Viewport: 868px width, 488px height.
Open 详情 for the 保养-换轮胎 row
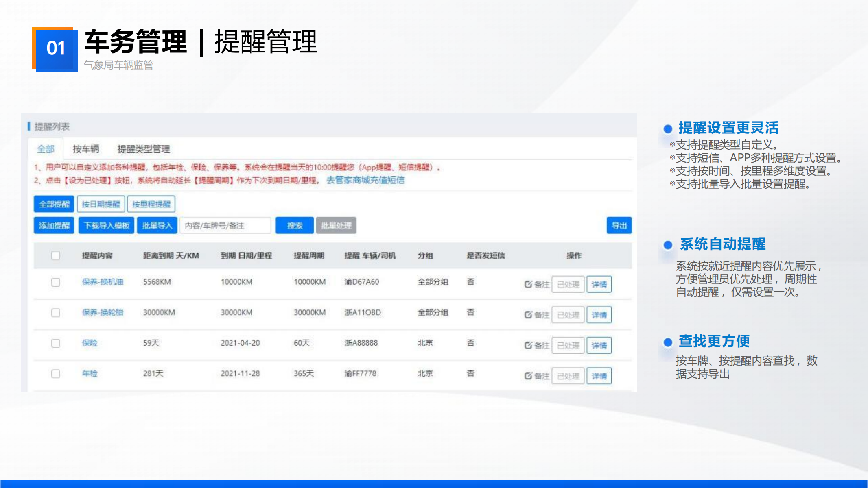599,315
